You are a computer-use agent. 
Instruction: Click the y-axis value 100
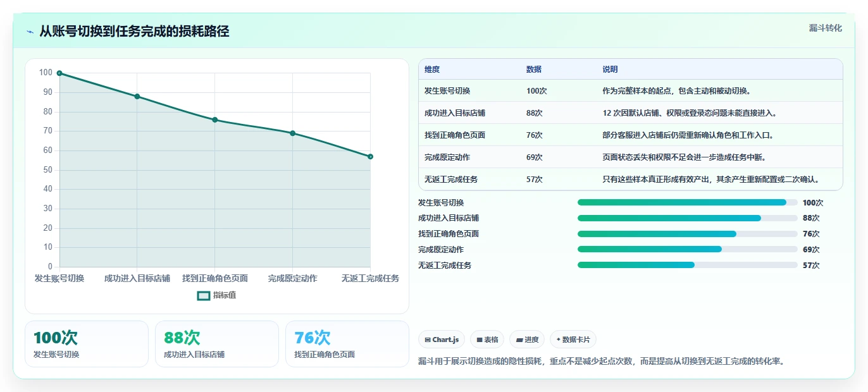46,73
